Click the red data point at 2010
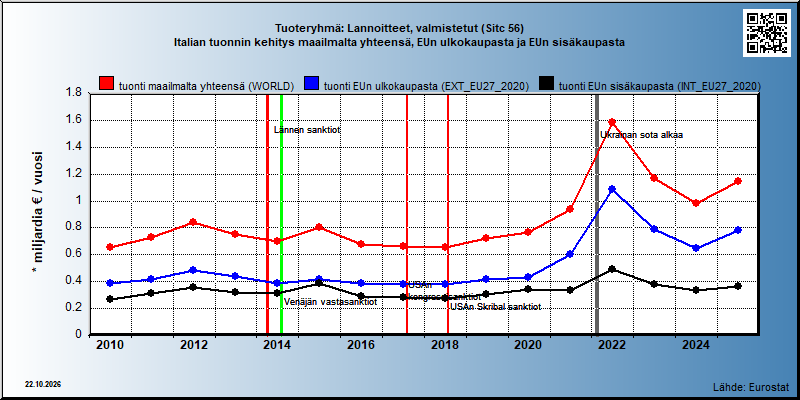 point(109,247)
